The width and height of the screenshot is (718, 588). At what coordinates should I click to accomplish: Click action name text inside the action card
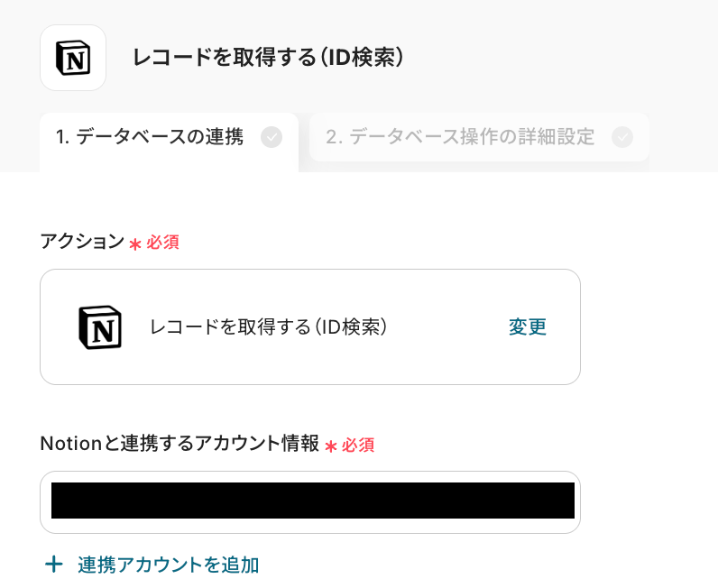click(269, 326)
